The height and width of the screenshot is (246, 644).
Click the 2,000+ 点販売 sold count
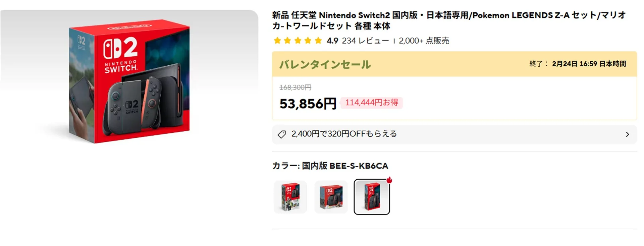tap(424, 41)
